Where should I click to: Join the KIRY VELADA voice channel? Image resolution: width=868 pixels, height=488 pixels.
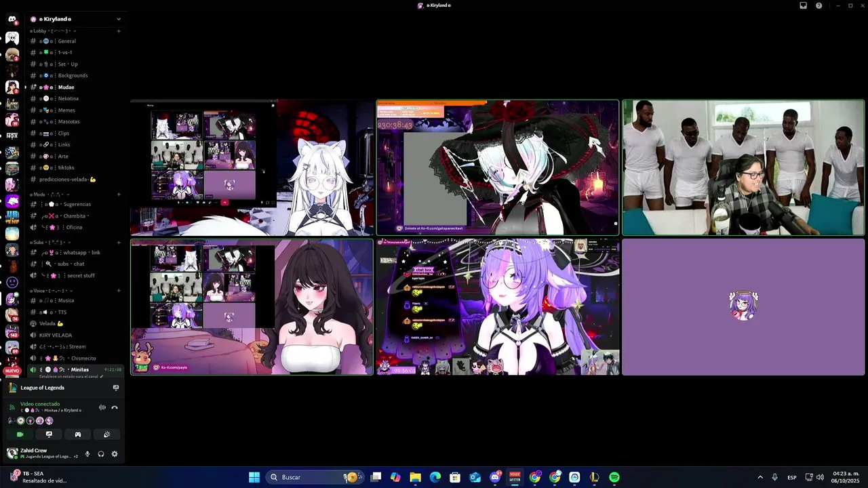[x=75, y=335]
